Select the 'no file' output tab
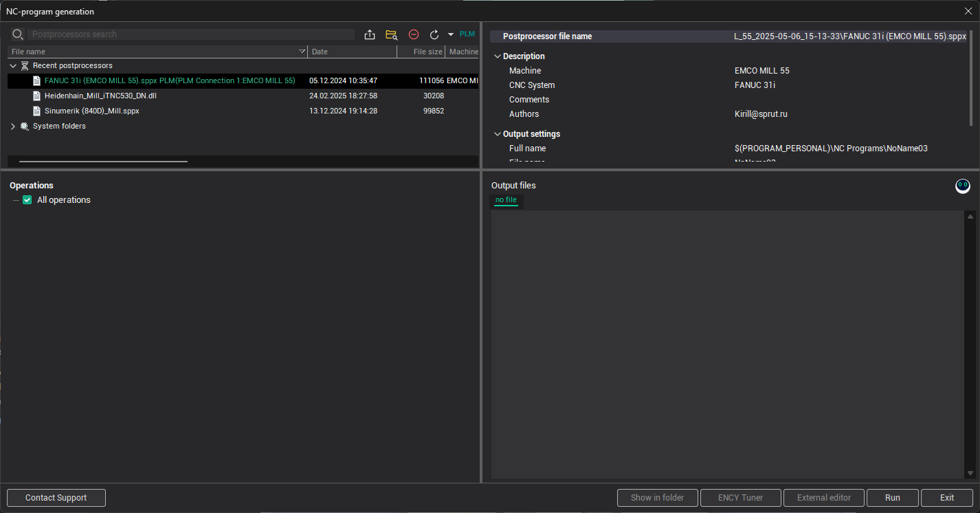980x513 pixels. pos(506,200)
